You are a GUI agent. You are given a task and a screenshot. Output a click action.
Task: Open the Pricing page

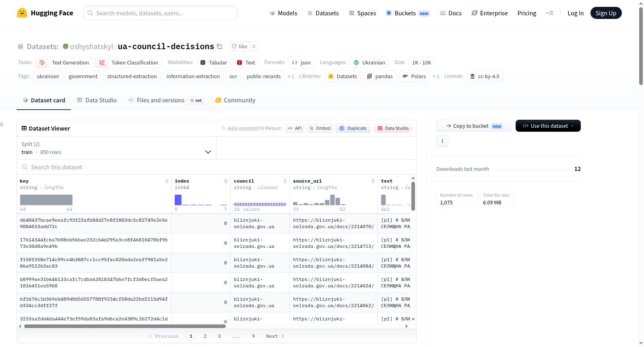pos(527,13)
